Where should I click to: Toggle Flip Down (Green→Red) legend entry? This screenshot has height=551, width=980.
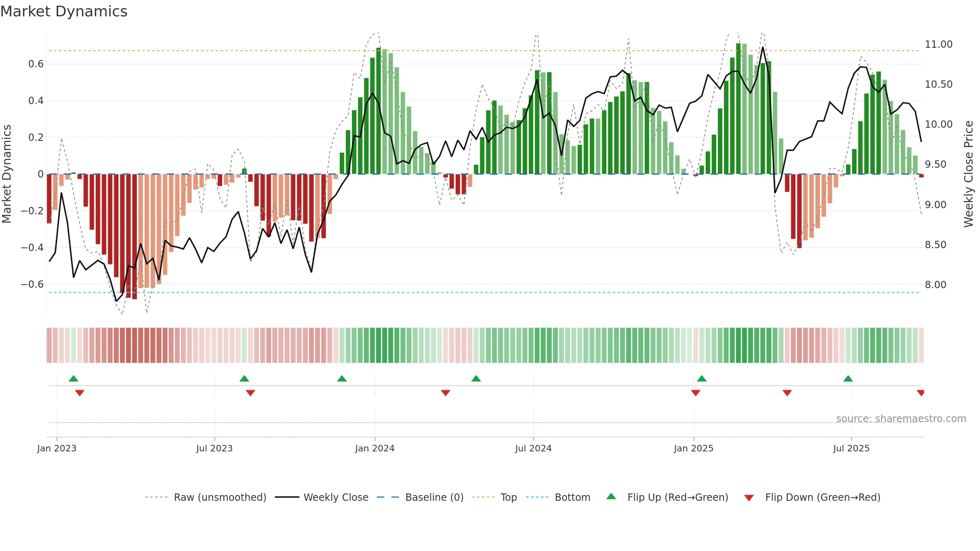pos(812,497)
